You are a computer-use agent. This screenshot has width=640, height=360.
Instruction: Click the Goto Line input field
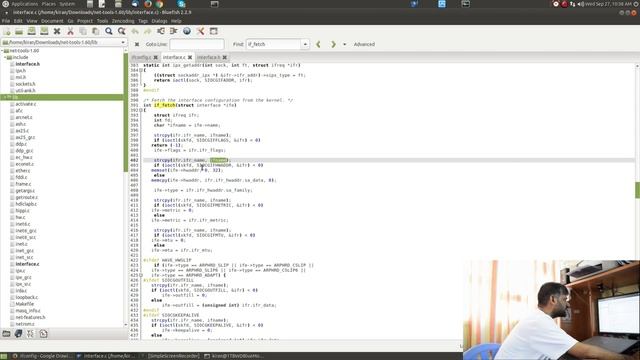click(197, 44)
